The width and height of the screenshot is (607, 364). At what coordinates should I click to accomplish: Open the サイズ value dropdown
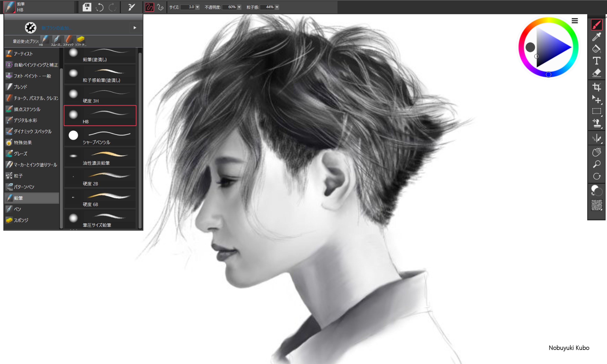pyautogui.click(x=197, y=7)
